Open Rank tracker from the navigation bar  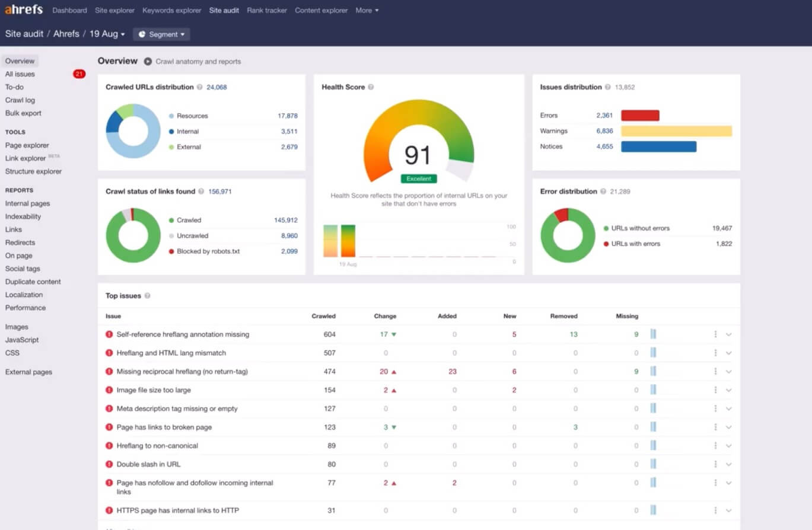point(267,10)
